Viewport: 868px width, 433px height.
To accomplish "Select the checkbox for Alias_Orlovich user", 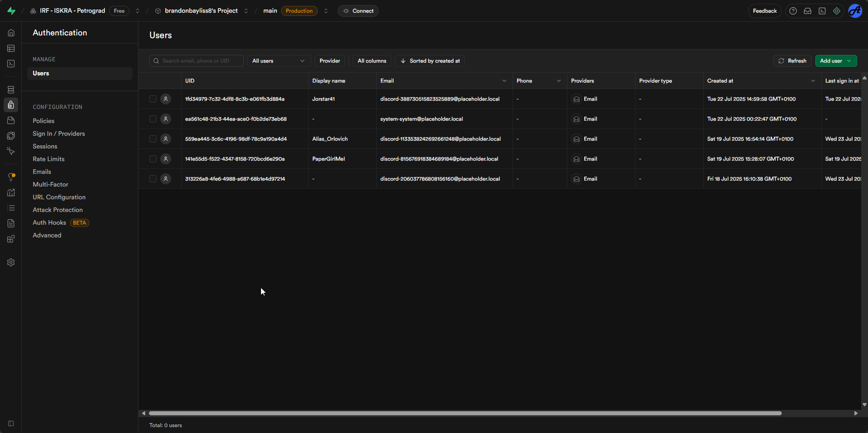I will pos(153,139).
